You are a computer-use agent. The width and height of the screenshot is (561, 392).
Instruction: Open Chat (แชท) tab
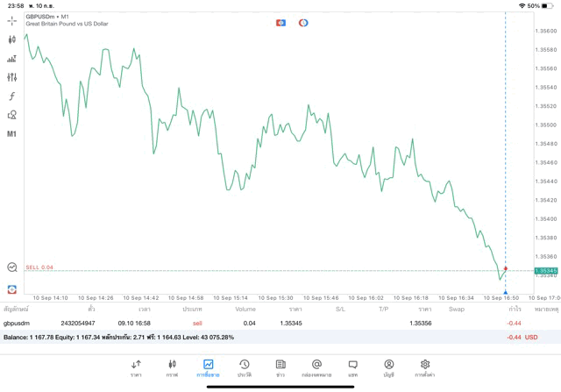(x=352, y=367)
